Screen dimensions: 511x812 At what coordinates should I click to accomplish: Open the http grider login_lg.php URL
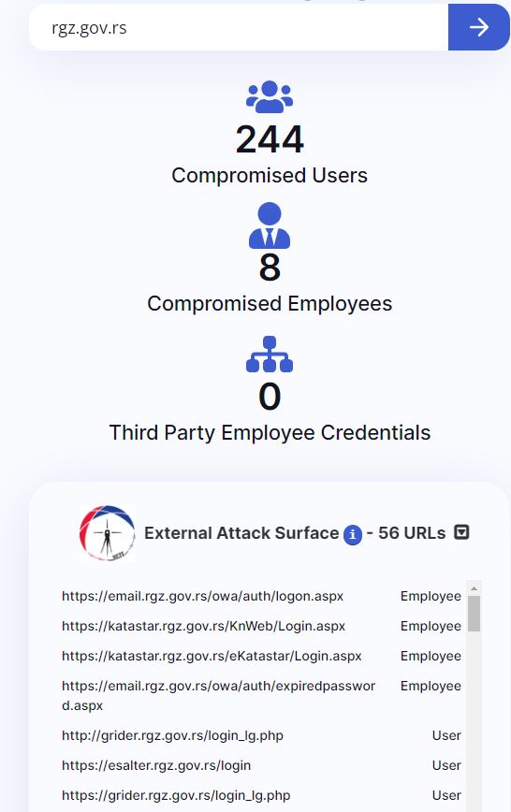[x=172, y=735]
